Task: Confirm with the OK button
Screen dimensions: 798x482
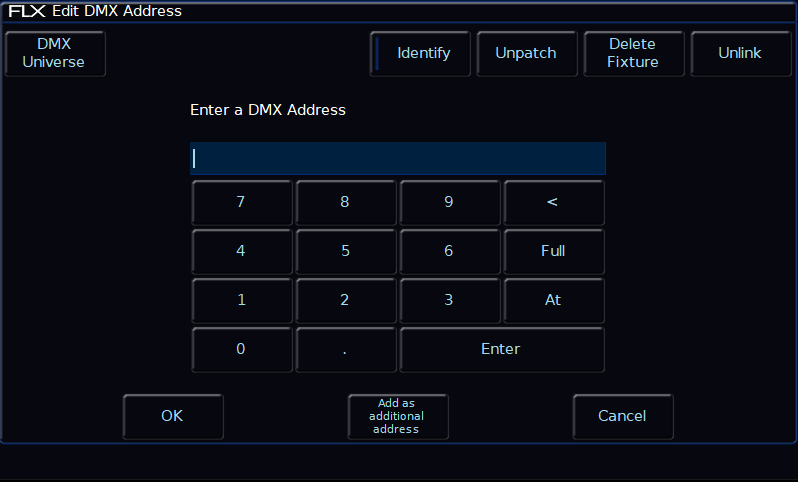Action: pos(173,416)
